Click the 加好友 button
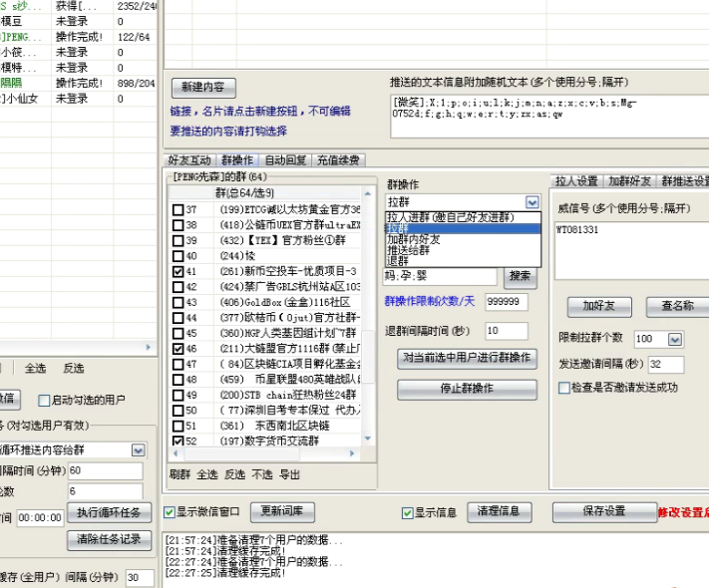The image size is (709, 588). pos(599,306)
